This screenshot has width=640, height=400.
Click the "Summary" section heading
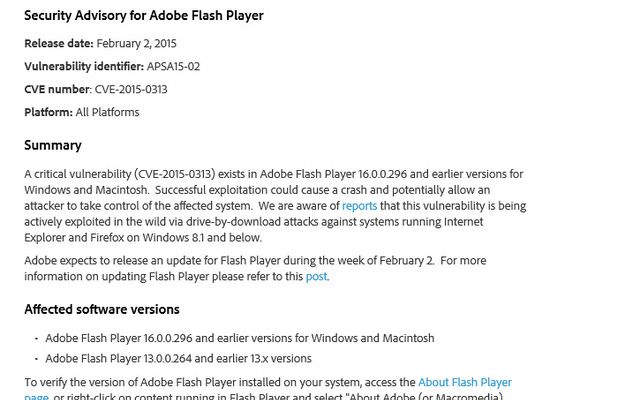[53, 145]
